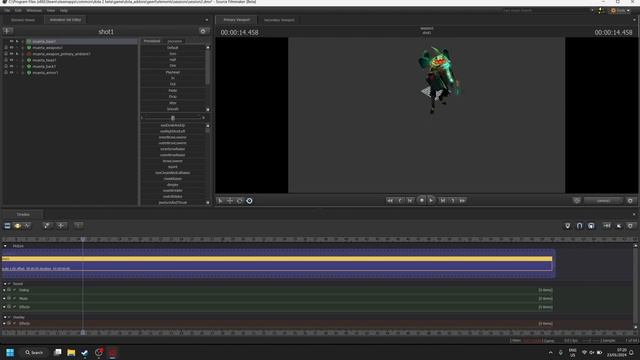Screen dimensions: 640x360
Task: Apply the Zero preset
Action: tap(173, 53)
